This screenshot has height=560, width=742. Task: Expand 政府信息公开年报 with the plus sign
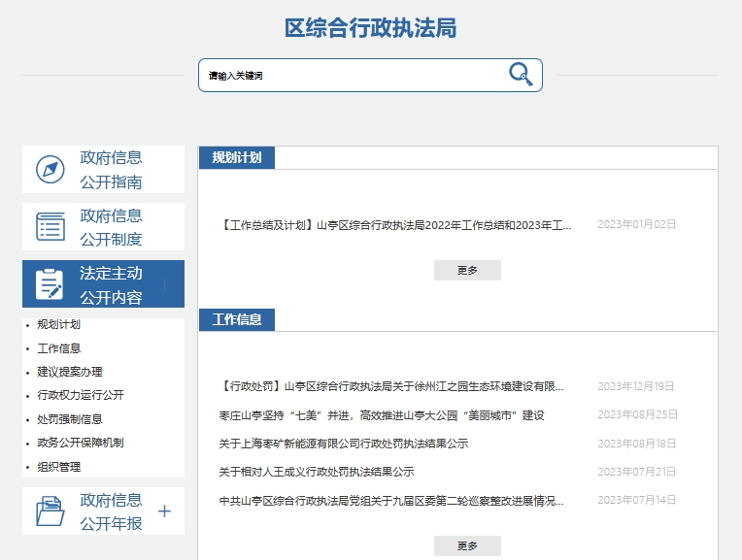pos(164,511)
